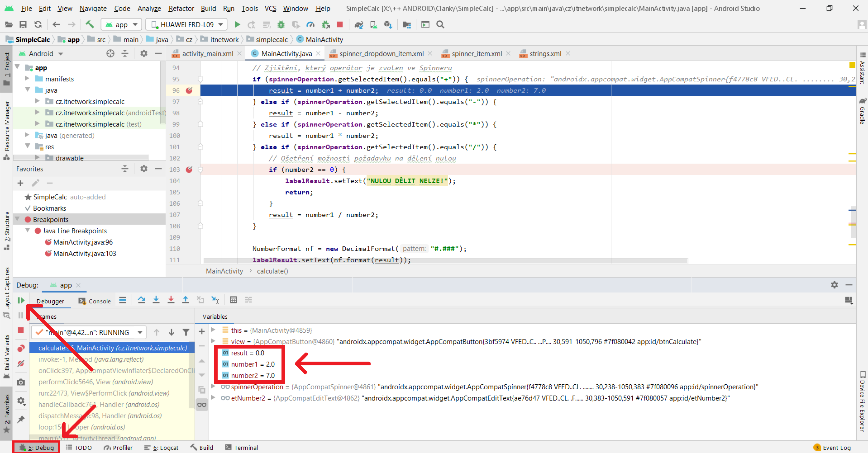Stop the debug session with red square
The image size is (868, 453).
[x=21, y=330]
